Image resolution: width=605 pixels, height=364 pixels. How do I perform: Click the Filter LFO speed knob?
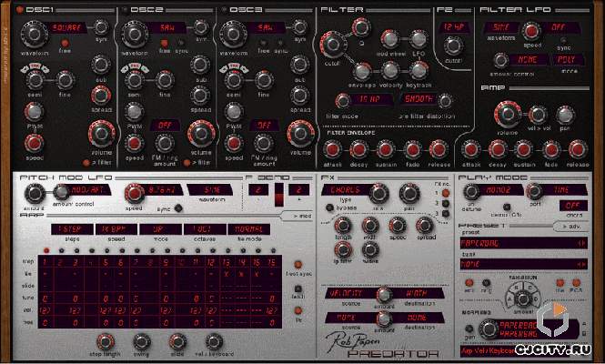(531, 31)
